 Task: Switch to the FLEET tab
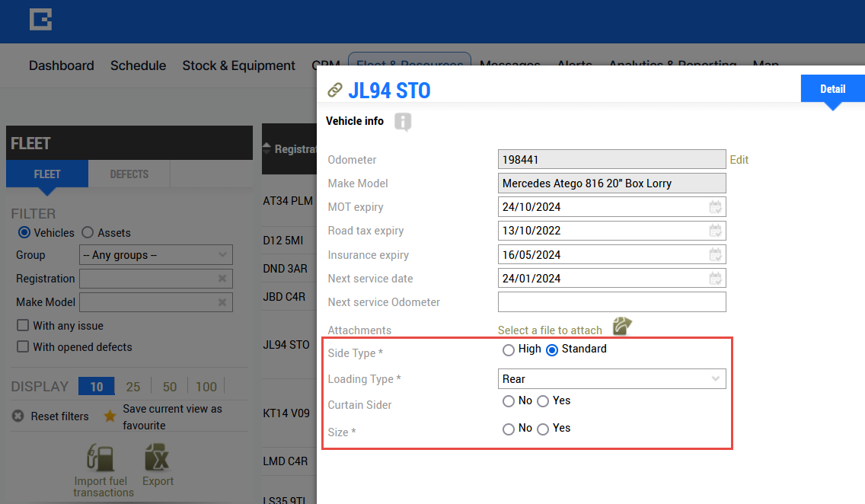(47, 174)
